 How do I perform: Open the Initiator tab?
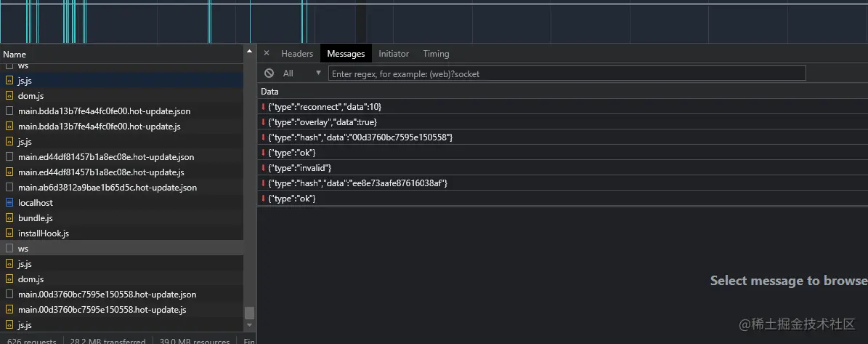tap(394, 54)
